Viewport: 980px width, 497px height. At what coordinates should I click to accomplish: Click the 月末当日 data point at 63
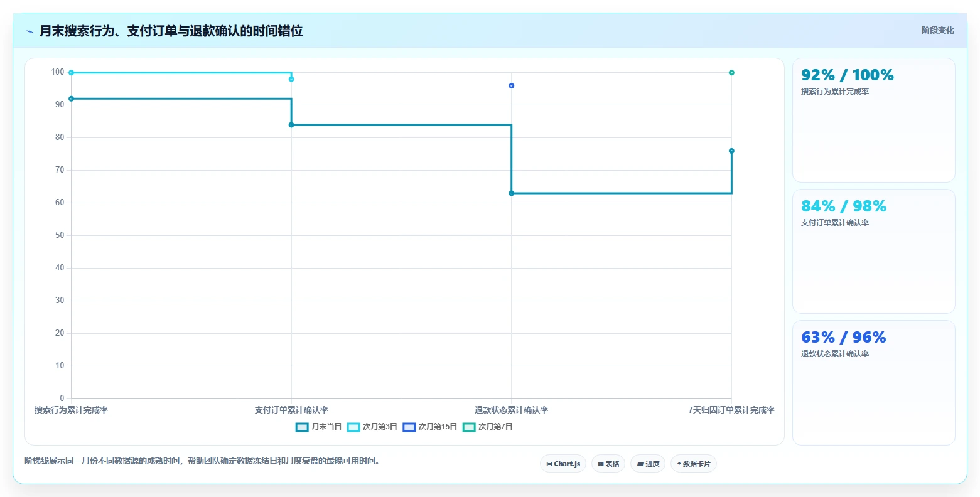tap(512, 193)
